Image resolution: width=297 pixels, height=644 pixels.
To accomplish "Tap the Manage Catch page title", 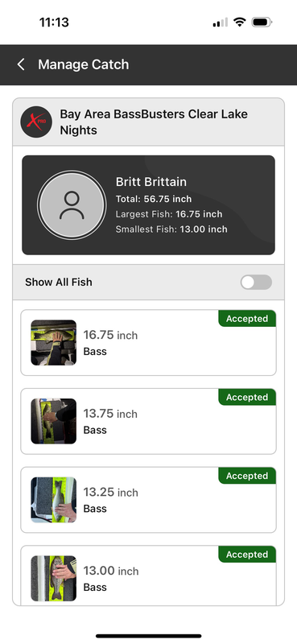I will pos(84,64).
